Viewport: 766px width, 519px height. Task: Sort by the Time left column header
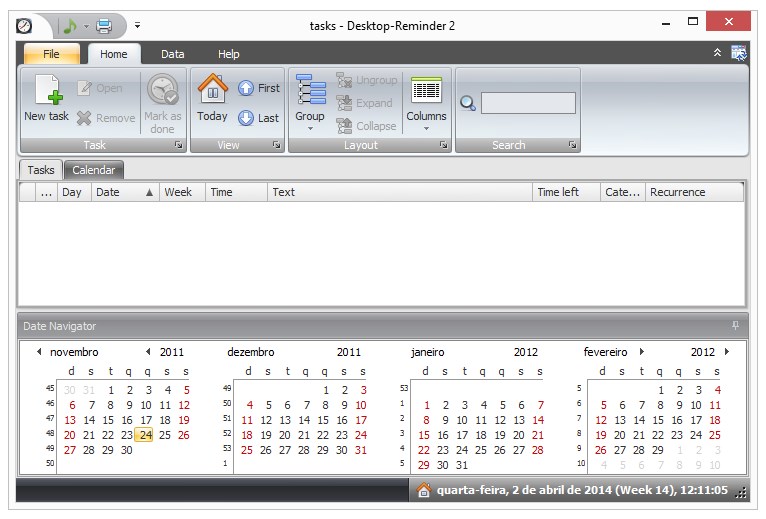[x=566, y=192]
